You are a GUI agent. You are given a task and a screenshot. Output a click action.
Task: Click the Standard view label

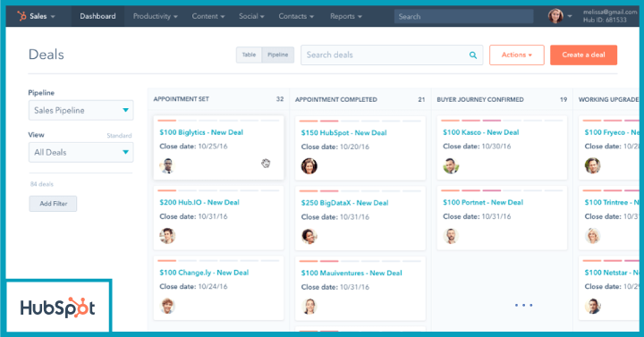click(119, 136)
